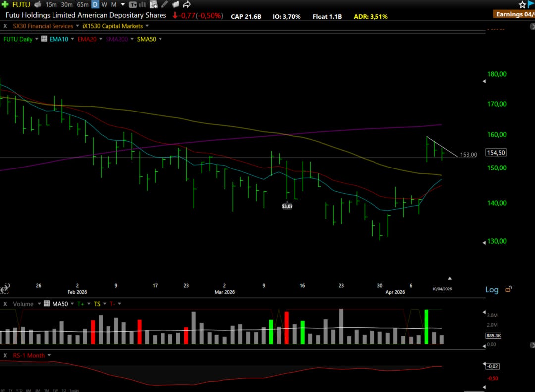This screenshot has width=535, height=392.
Task: Click the iX1530 Capital Markets link
Action: (112, 26)
